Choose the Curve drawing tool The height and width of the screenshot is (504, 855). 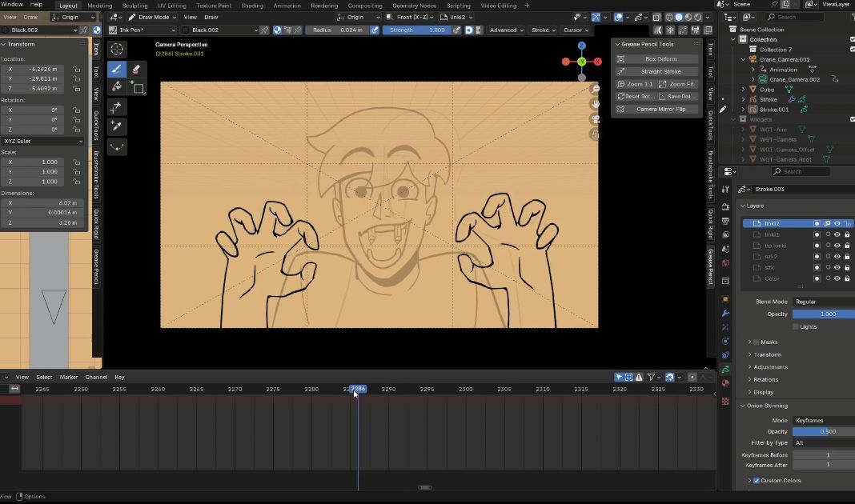point(117,146)
